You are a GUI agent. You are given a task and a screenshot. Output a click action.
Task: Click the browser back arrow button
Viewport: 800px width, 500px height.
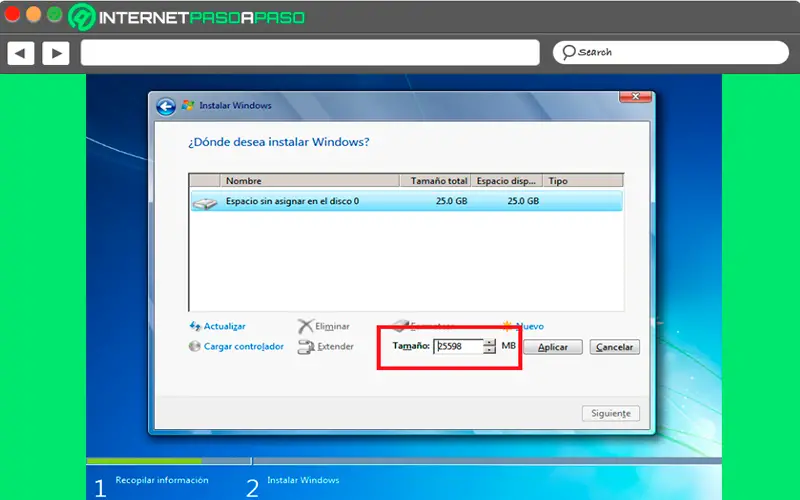coord(20,53)
